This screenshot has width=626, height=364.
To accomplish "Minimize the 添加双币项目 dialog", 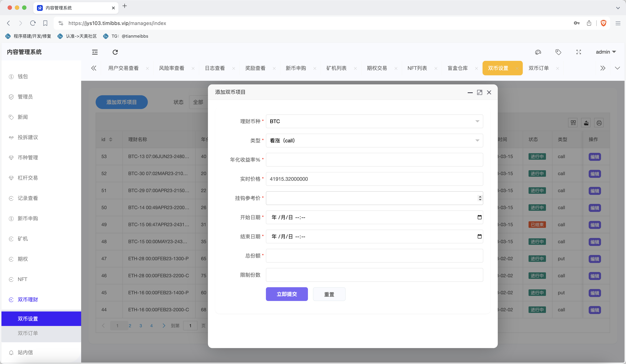I will tap(470, 92).
